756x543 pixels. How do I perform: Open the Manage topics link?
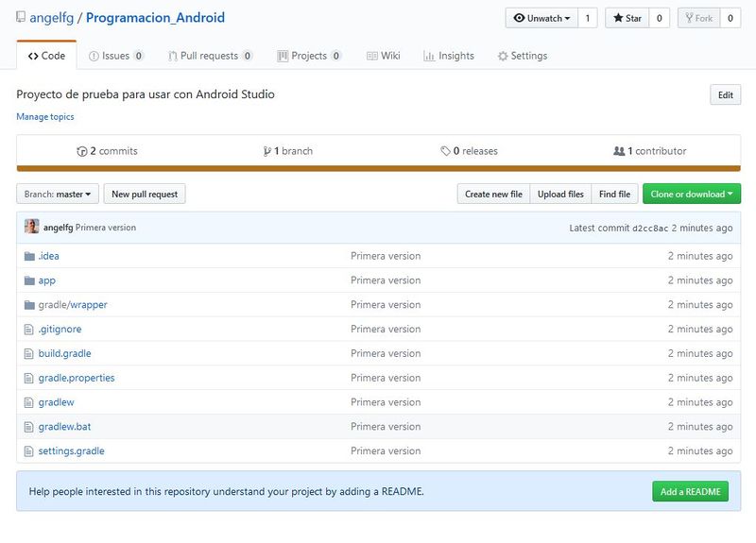click(45, 116)
